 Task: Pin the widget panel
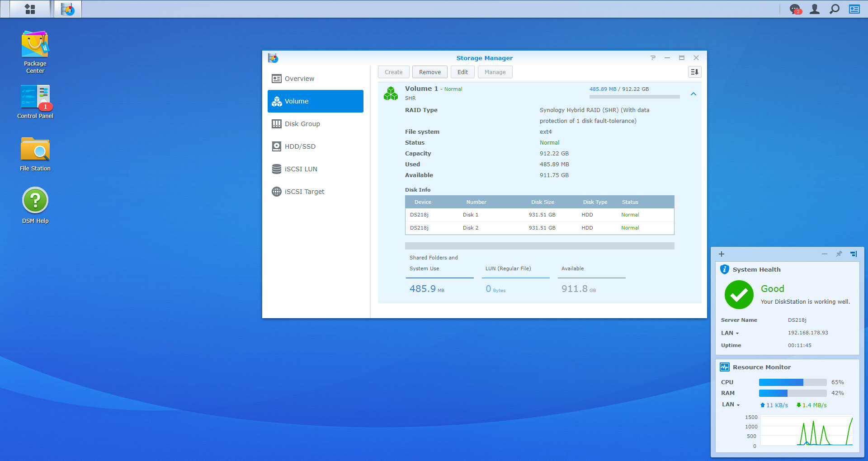[x=839, y=254]
